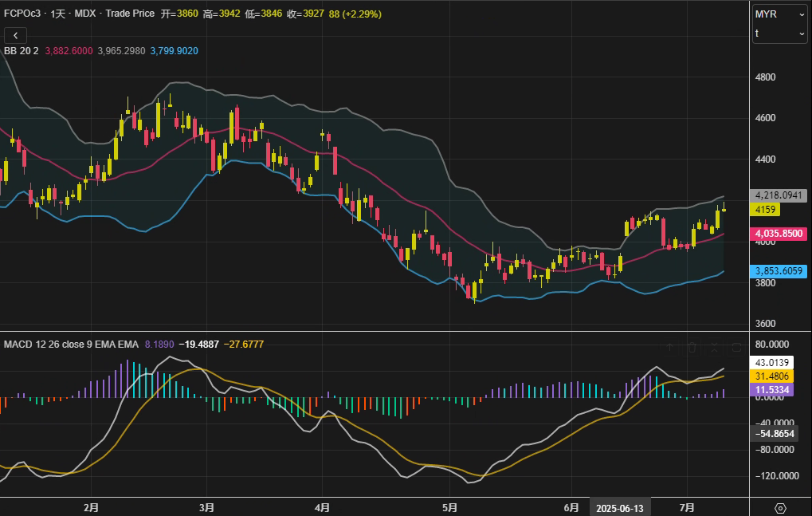Open the 't' unit dropdown
The image size is (812, 516).
click(x=780, y=33)
